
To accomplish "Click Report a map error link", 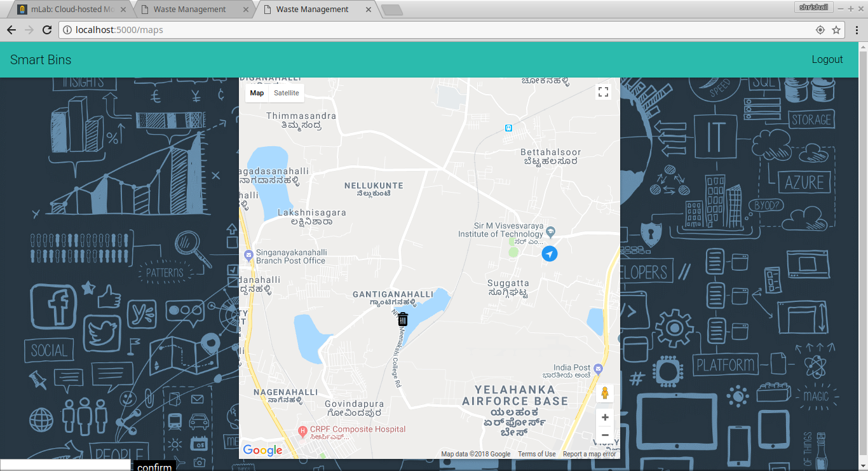I will coord(589,454).
